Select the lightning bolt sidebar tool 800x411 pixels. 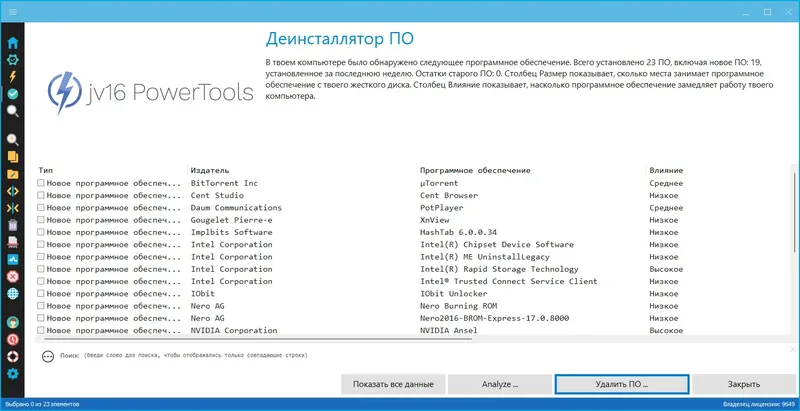pos(13,76)
